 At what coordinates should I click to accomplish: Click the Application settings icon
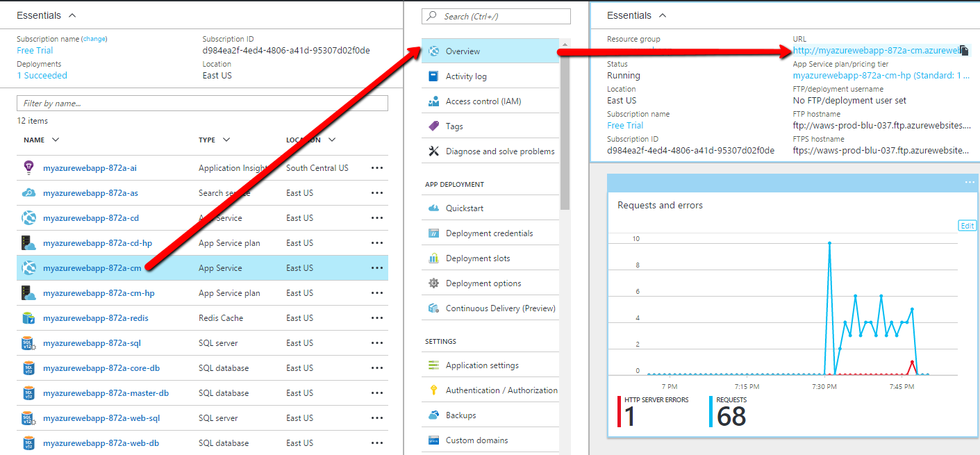[x=434, y=365]
